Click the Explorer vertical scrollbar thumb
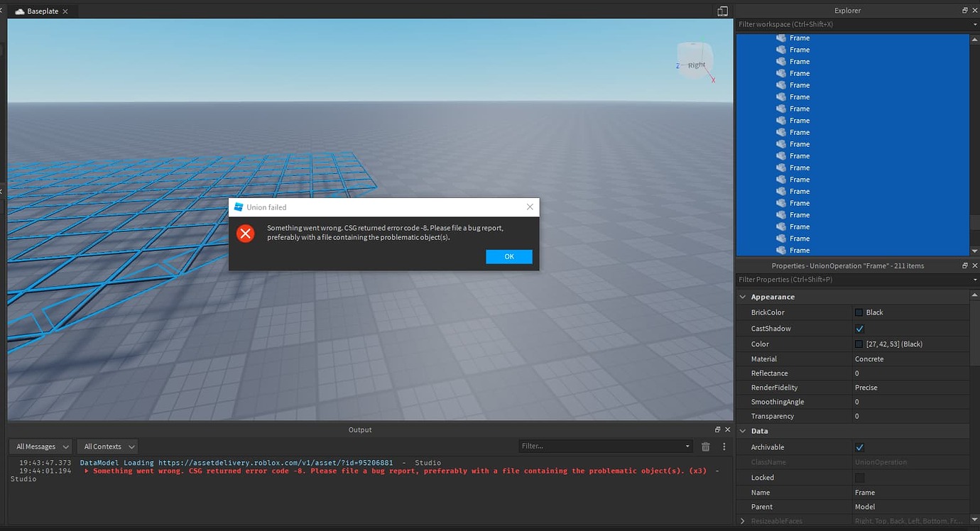This screenshot has height=531, width=980. 974,221
